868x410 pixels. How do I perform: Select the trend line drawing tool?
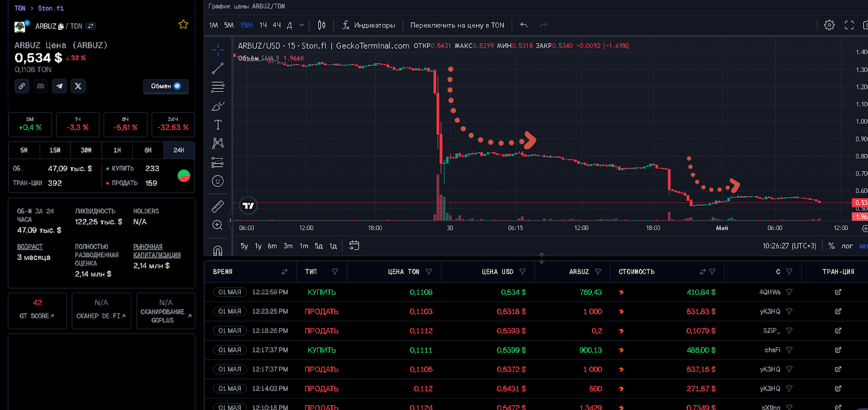[218, 68]
